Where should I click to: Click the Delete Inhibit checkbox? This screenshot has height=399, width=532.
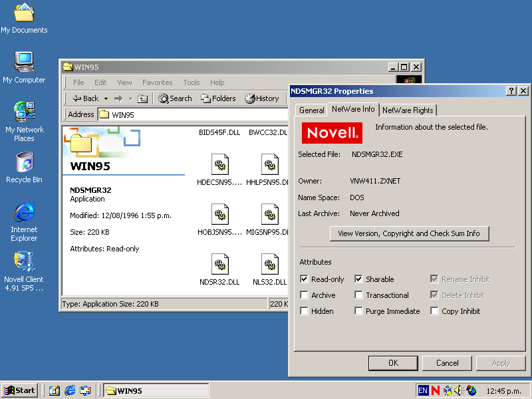(x=434, y=295)
